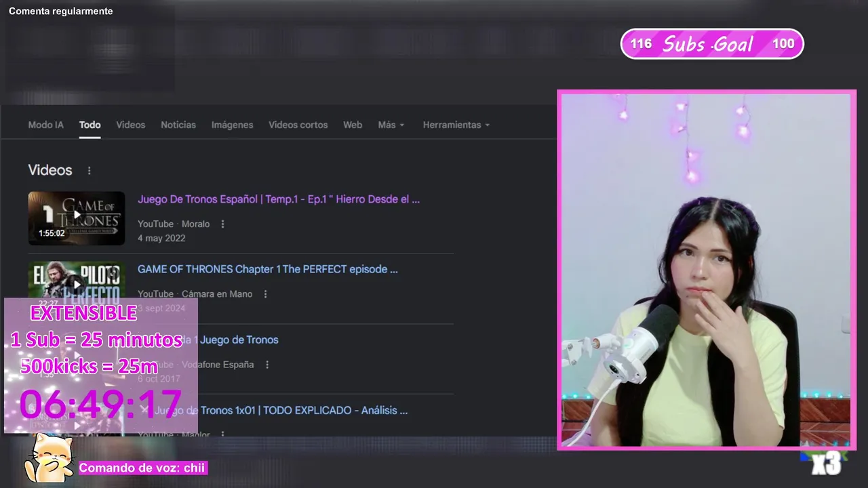Switch to the Imágenes tab

(x=232, y=125)
